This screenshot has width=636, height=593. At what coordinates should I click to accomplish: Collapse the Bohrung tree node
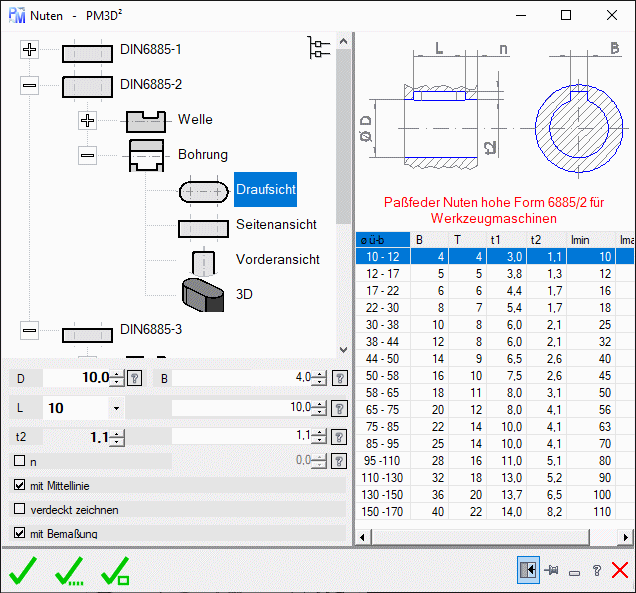(87, 155)
